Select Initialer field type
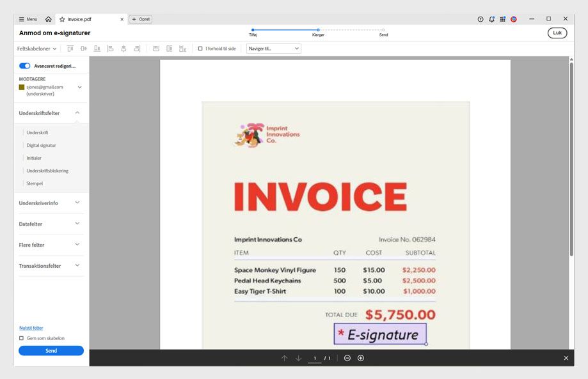Viewport: 588px width, 379px height. pos(34,158)
